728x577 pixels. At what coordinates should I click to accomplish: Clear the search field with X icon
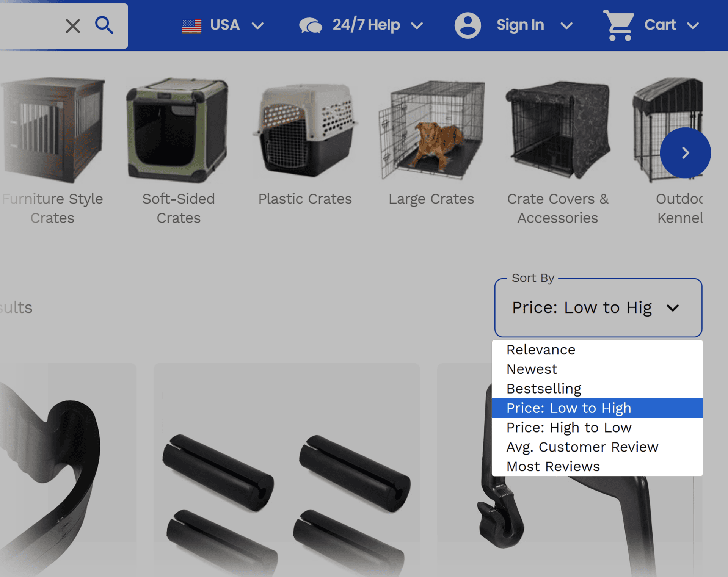(x=73, y=26)
